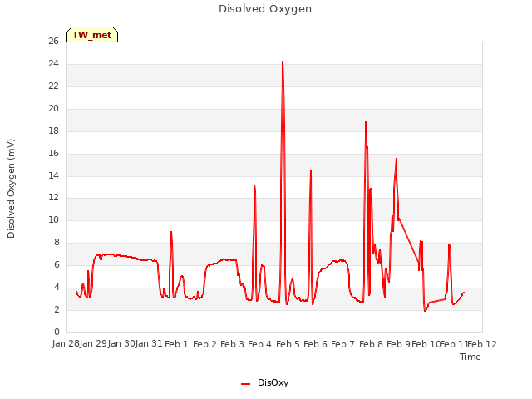
Task: Click the Disolved Oxygen (mV) axis label
Action: [11, 189]
